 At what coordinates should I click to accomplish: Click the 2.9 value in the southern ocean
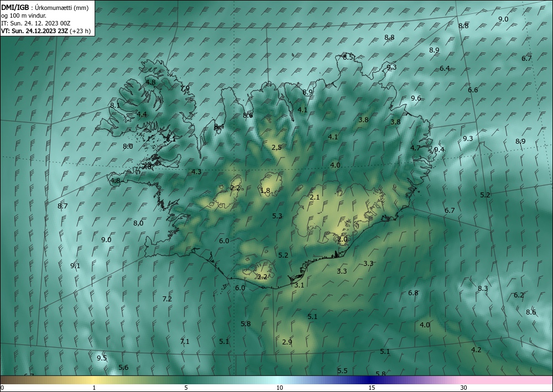pyautogui.click(x=287, y=342)
